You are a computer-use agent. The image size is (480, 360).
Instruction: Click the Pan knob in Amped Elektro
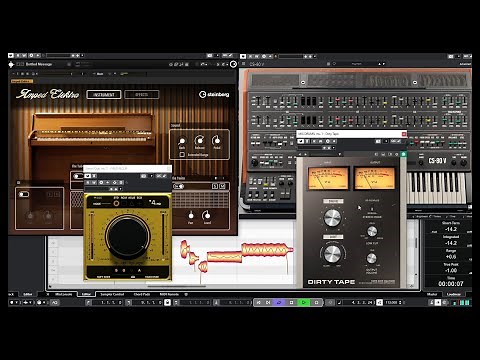click(x=191, y=215)
